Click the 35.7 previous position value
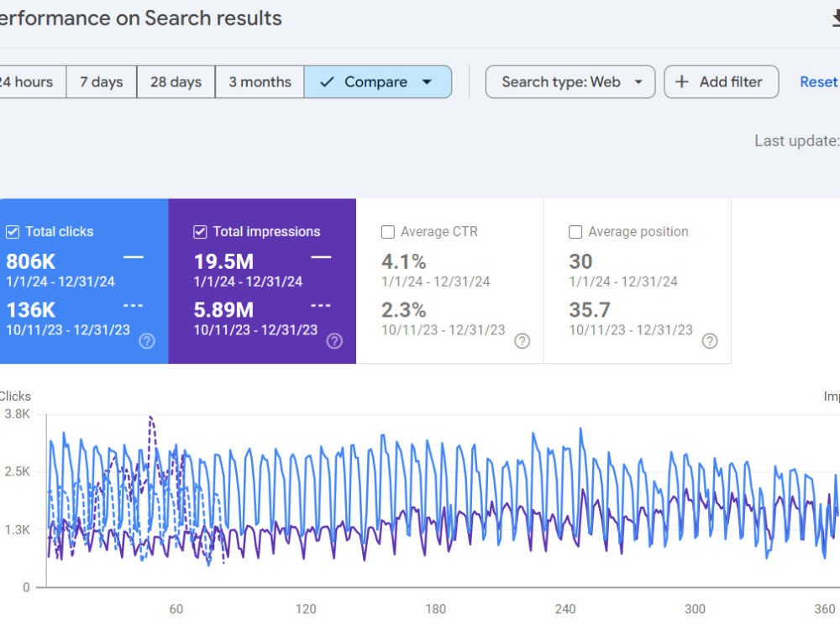Image resolution: width=840 pixels, height=631 pixels. click(590, 310)
